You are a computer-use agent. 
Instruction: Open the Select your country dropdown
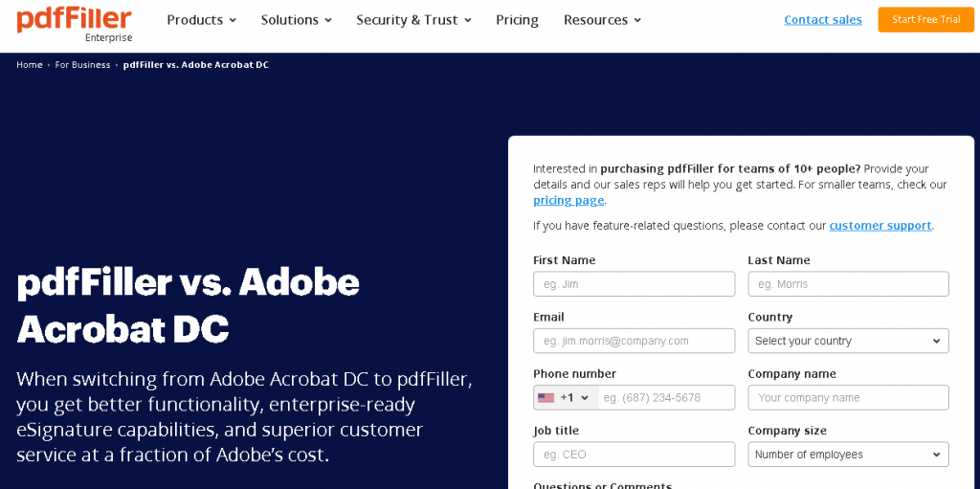click(x=848, y=341)
